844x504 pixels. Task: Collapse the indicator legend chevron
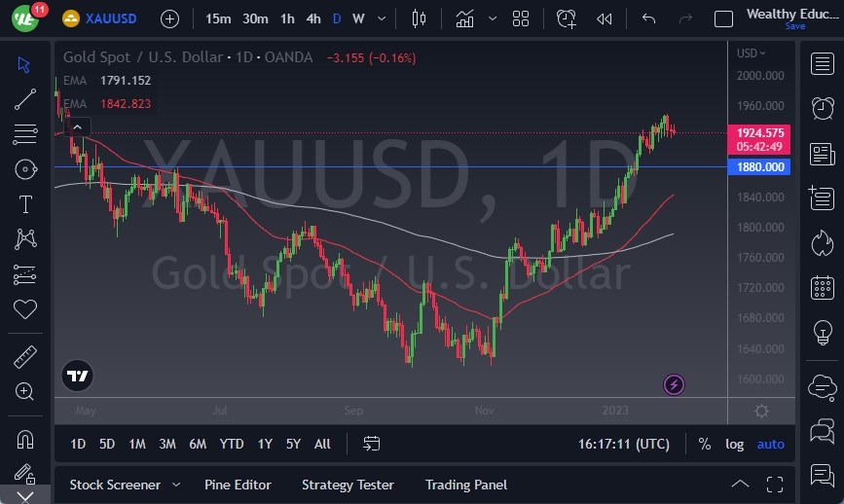(77, 126)
